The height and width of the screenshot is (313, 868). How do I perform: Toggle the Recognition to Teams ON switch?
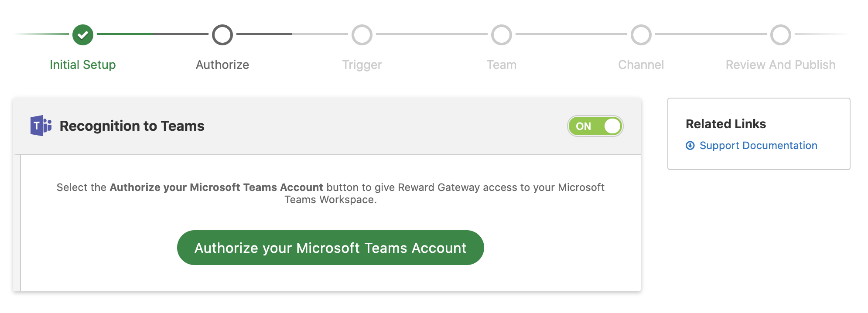tap(595, 126)
